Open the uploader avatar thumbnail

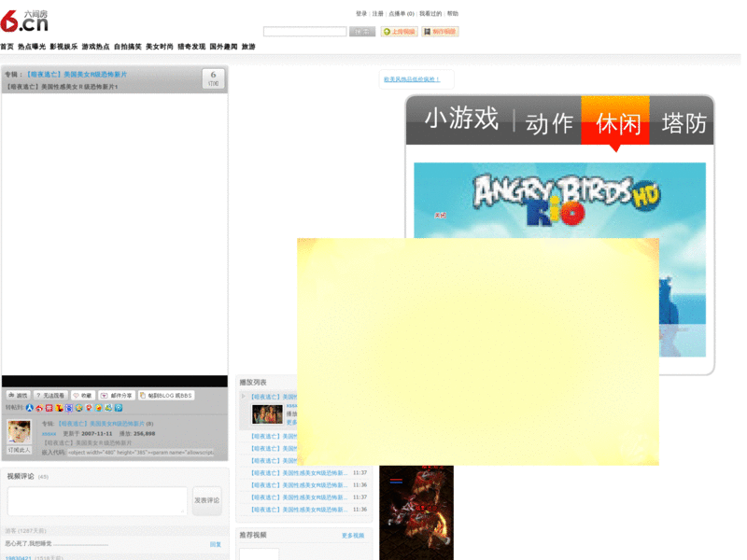point(19,432)
